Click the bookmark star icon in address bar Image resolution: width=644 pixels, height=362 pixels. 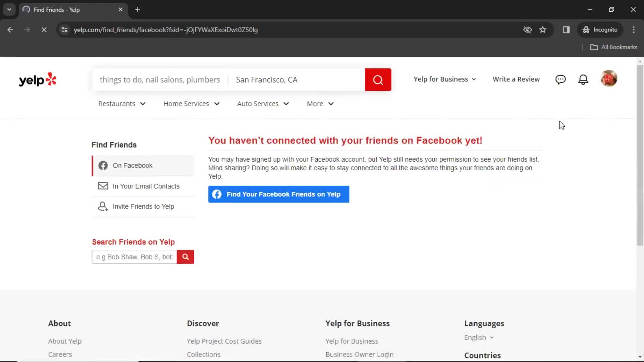[543, 29]
